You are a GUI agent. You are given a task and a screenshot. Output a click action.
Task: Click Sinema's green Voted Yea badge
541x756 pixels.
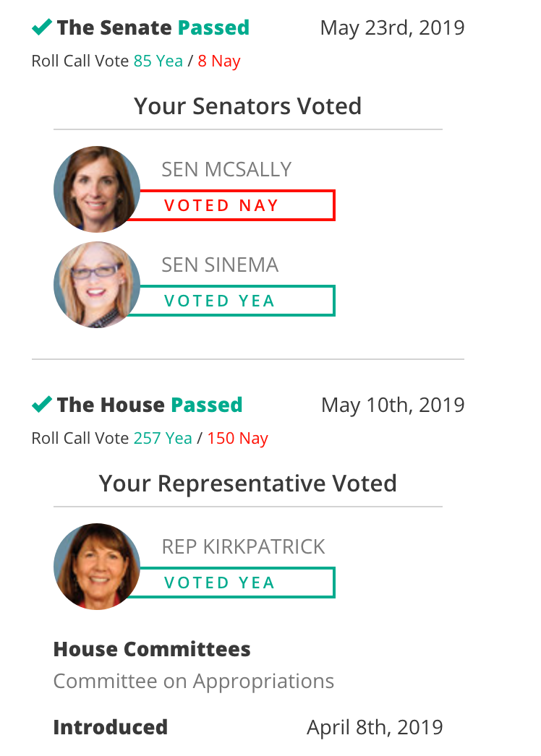(x=231, y=301)
